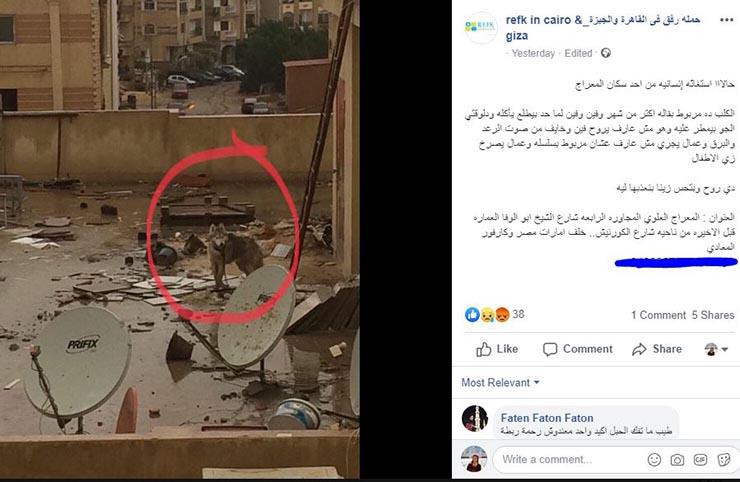This screenshot has width=740, height=482.
Task: Insert a GIF in the comment
Action: pyautogui.click(x=700, y=459)
